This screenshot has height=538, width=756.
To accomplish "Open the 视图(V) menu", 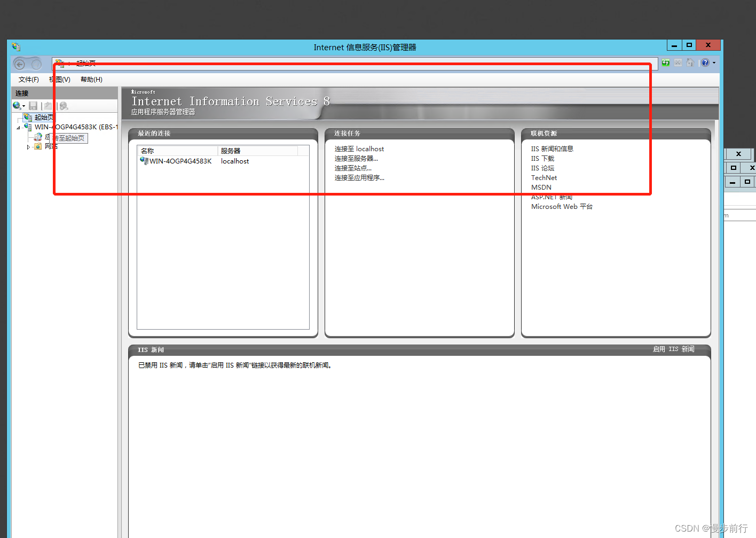I will click(x=59, y=79).
